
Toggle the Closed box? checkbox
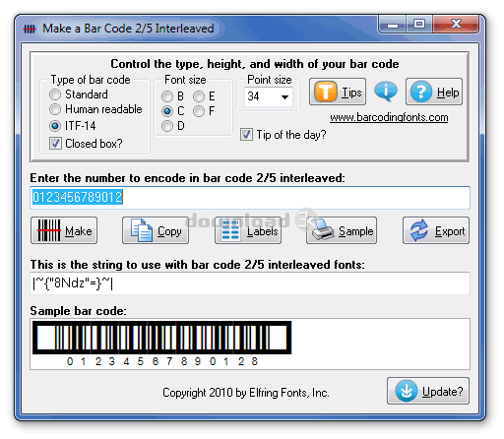(55, 143)
